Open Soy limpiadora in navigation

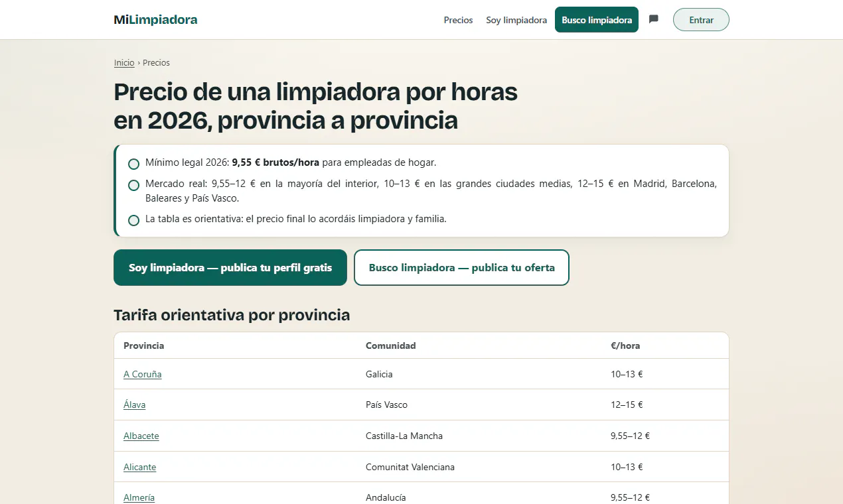tap(516, 20)
